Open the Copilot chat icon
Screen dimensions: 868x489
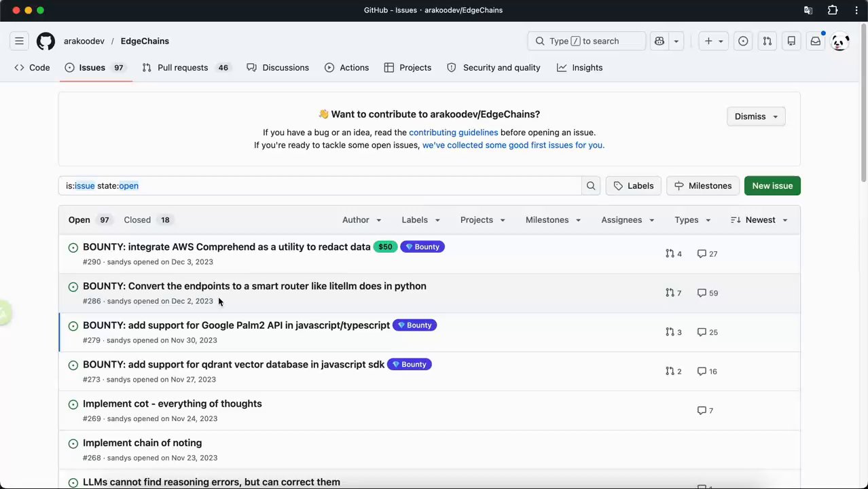pos(659,41)
